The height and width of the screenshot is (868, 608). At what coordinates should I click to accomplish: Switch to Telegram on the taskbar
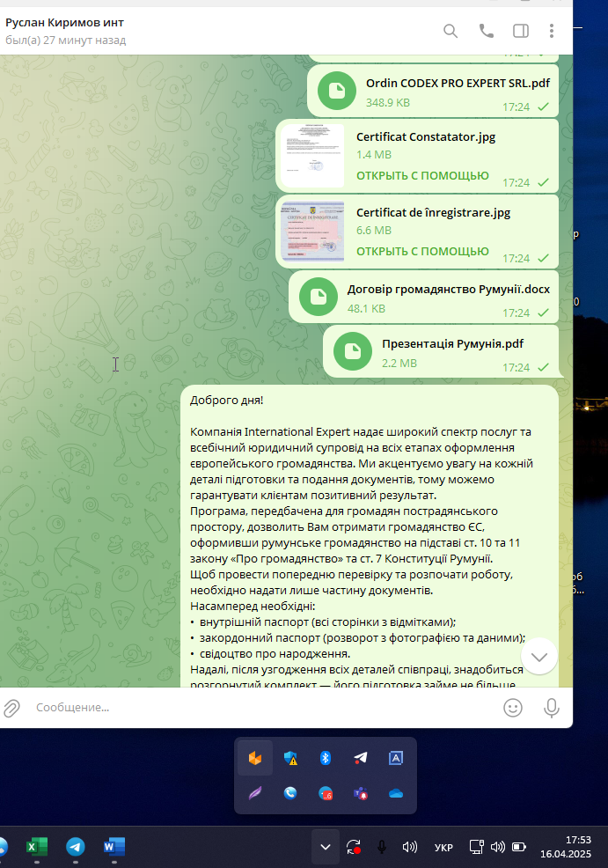click(76, 847)
